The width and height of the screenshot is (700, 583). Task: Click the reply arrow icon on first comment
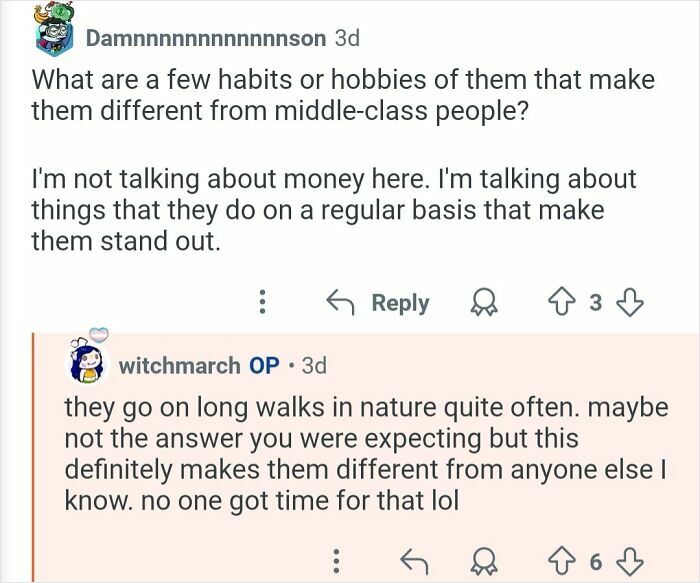(340, 302)
